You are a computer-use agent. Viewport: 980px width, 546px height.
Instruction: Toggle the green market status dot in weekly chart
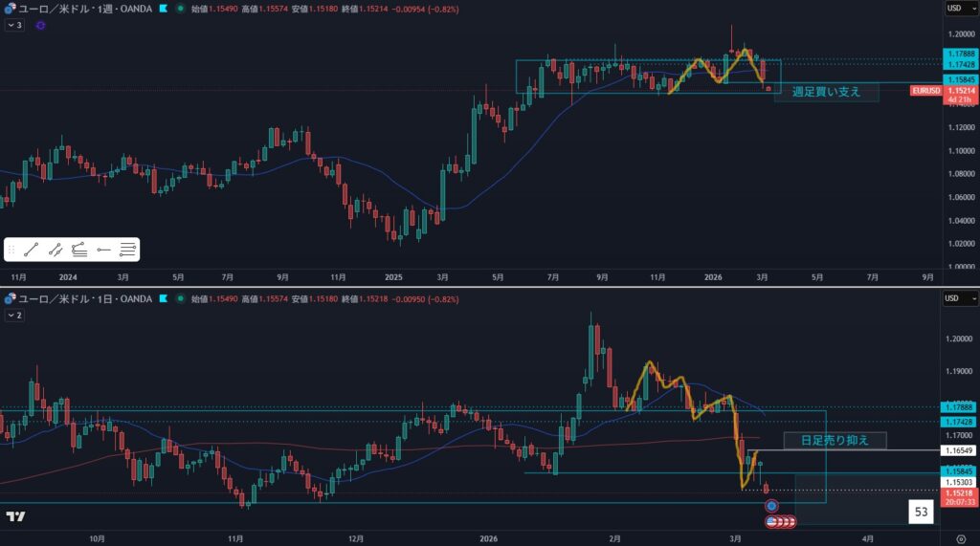pos(181,8)
